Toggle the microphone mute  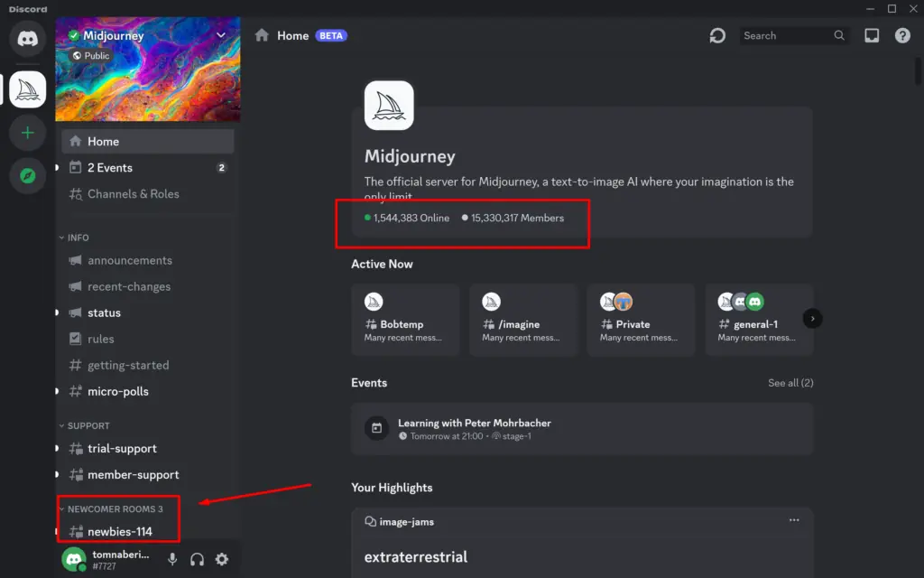coord(172,559)
